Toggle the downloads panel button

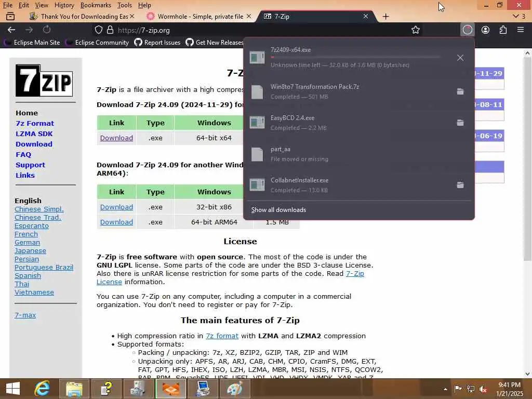467,30
